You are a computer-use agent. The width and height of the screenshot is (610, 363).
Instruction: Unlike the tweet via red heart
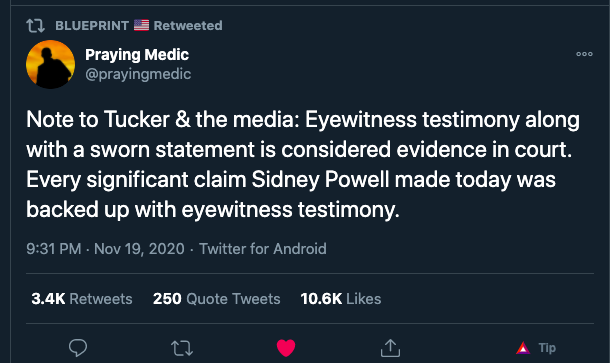286,347
